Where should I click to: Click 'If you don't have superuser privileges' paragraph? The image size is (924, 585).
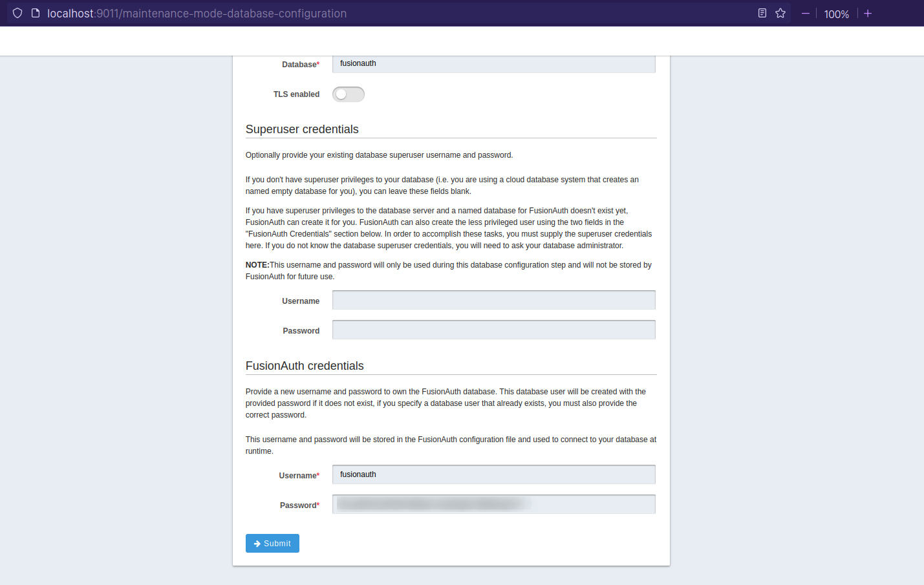[442, 186]
